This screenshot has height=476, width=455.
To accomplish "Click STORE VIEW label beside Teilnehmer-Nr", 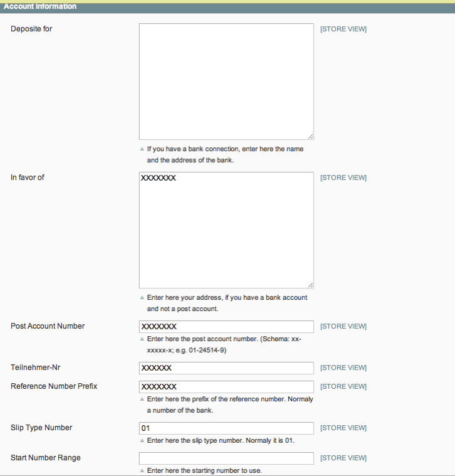I will click(x=343, y=368).
